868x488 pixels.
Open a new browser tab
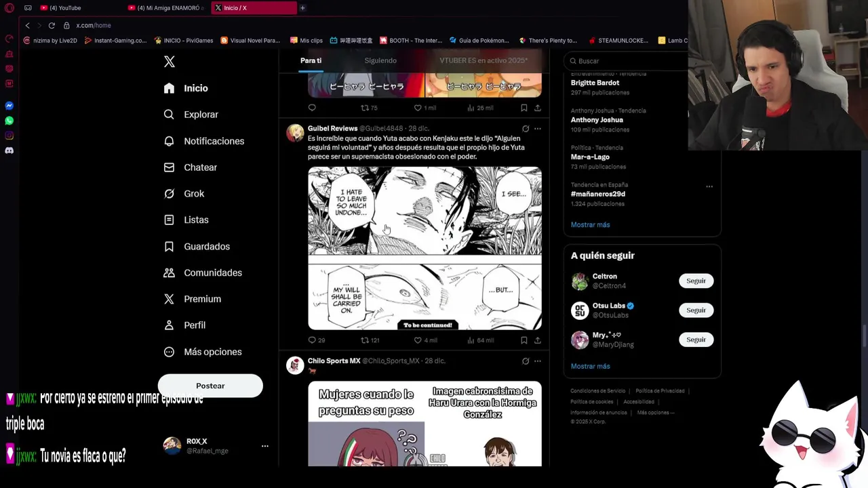pyautogui.click(x=302, y=8)
